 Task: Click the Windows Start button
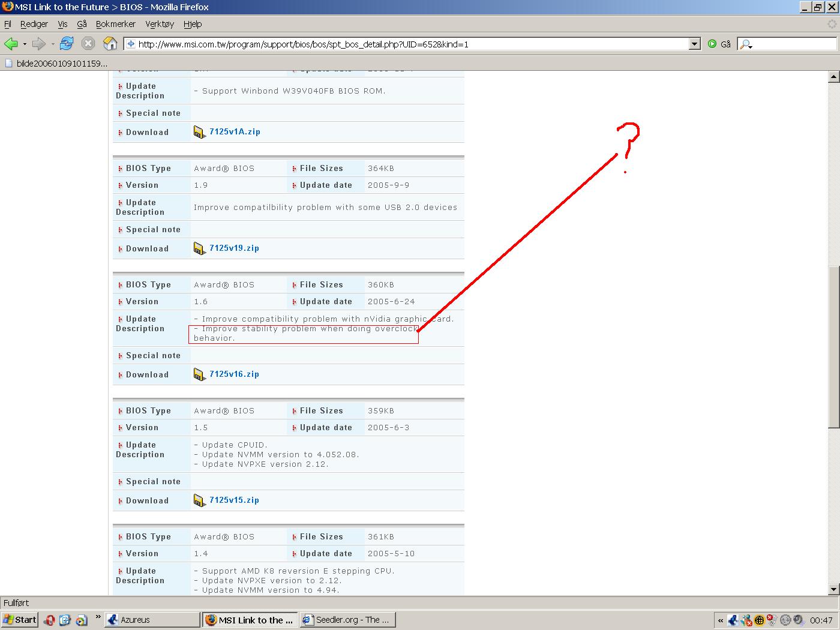click(x=20, y=620)
